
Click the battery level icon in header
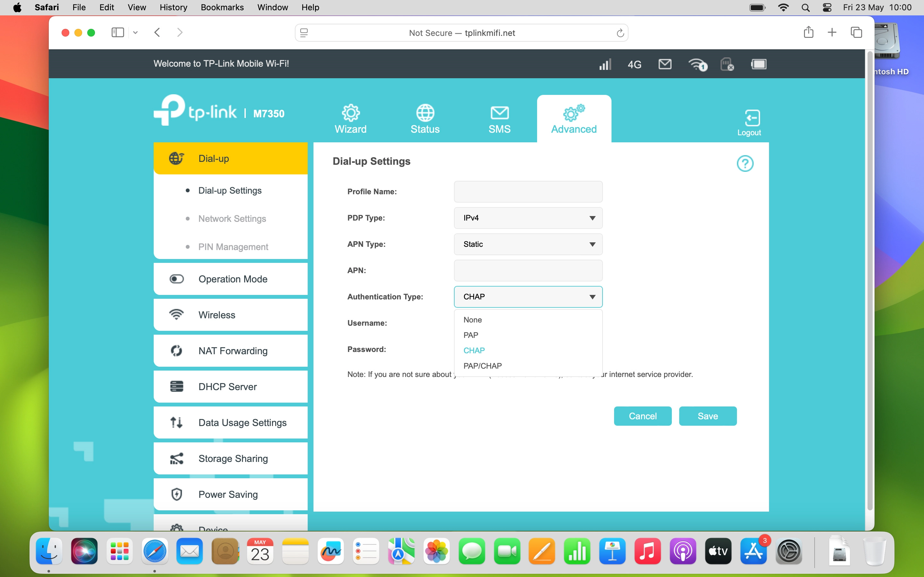click(758, 64)
